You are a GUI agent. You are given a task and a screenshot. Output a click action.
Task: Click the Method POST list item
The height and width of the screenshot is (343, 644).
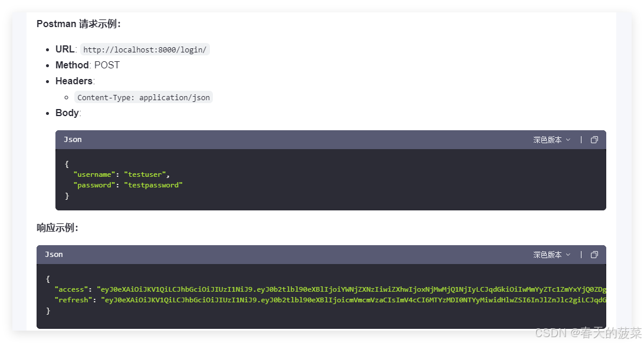click(x=87, y=65)
